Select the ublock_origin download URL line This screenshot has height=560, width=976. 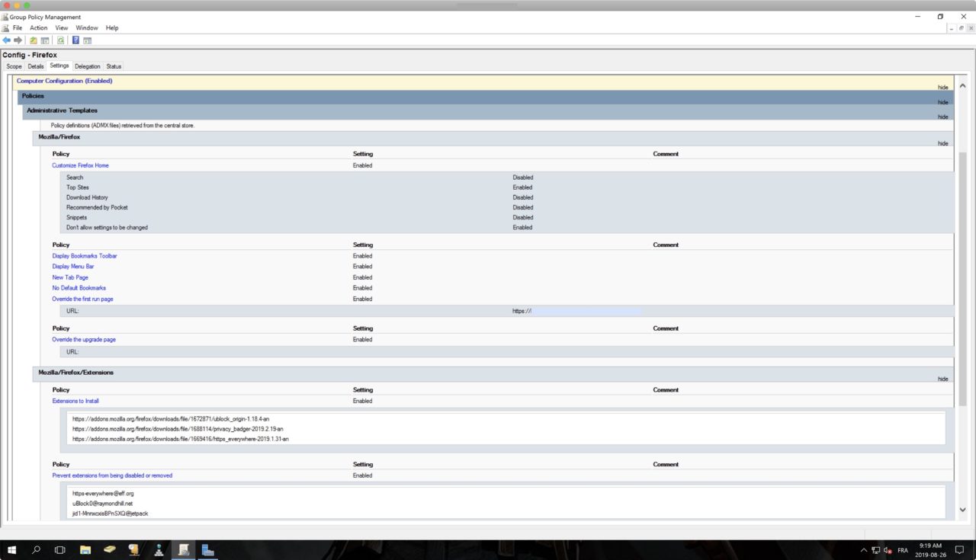171,419
